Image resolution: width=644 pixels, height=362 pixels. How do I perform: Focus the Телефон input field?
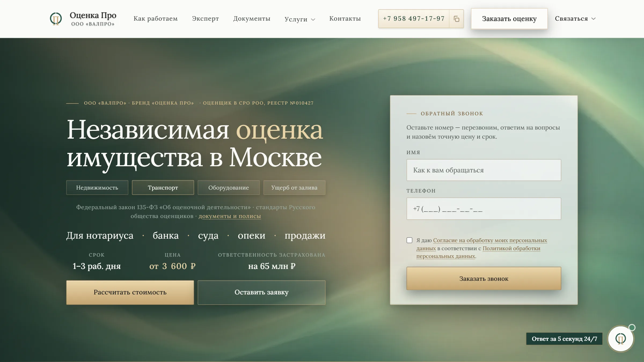484,209
